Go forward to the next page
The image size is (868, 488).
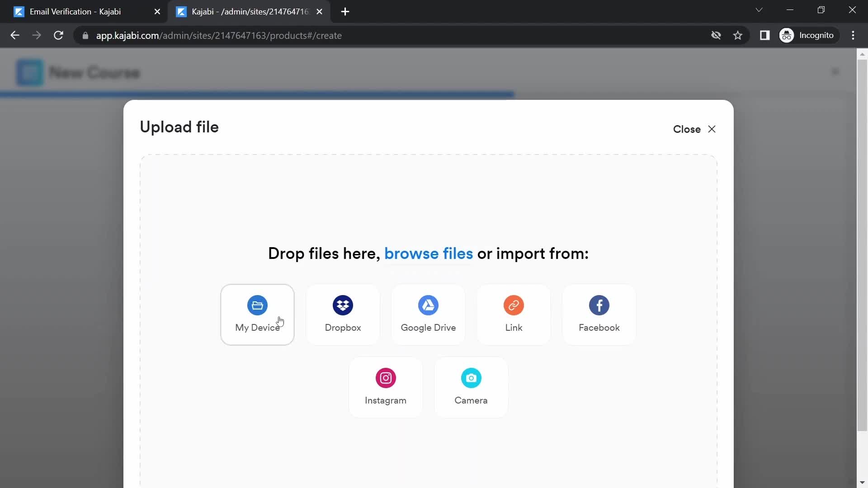[x=37, y=35]
